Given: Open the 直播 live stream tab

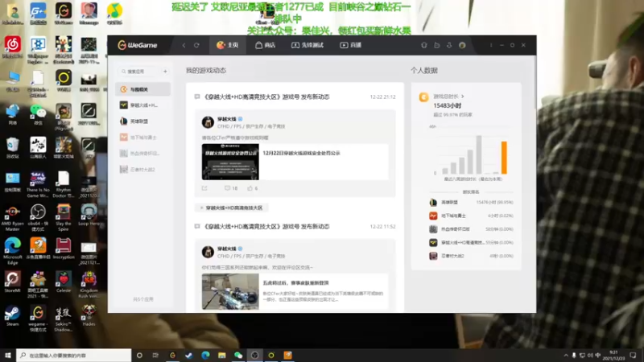Looking at the screenshot, I should (350, 45).
